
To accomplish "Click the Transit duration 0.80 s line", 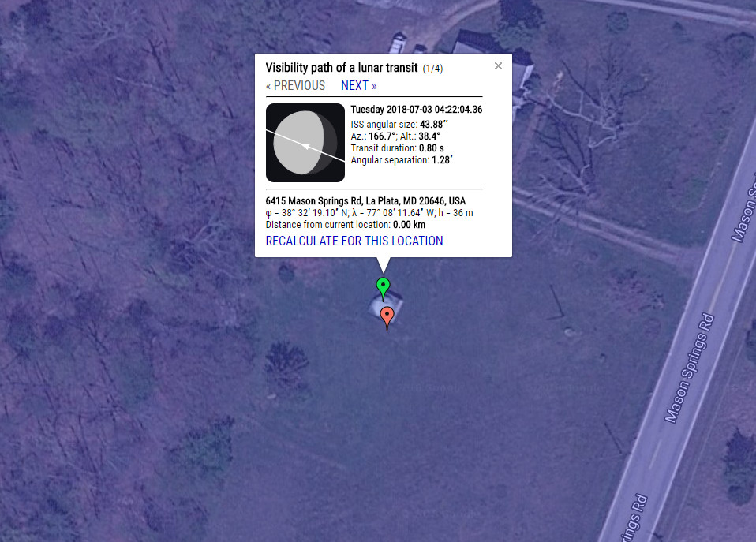I will (397, 148).
